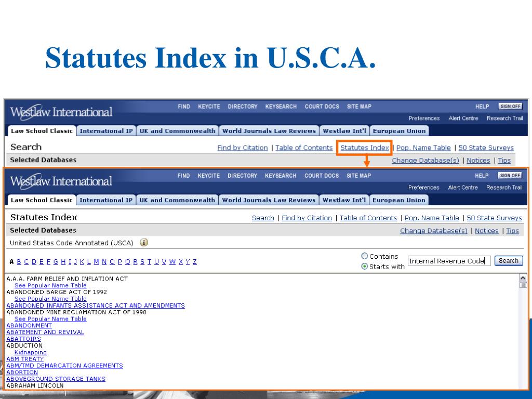Open Table of Contents in Statutes Index header
Image resolution: width=532 pixels, height=399 pixels.
pyautogui.click(x=368, y=218)
